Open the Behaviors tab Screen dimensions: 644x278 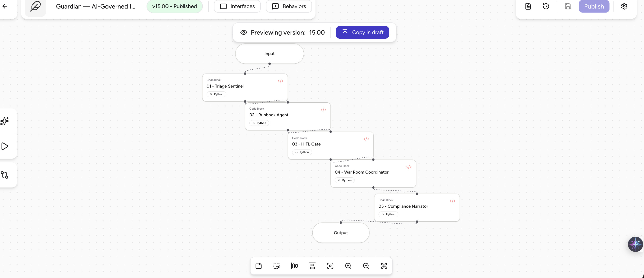(289, 7)
